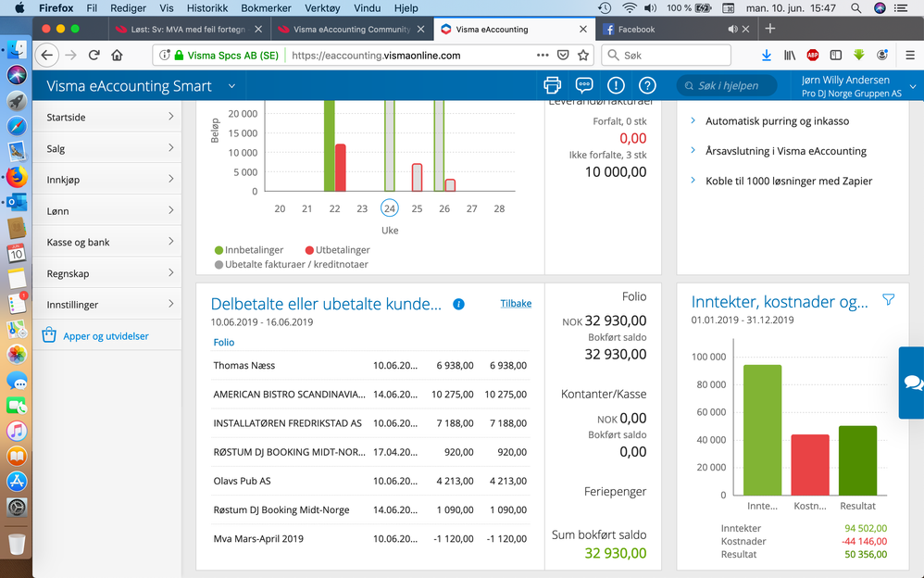Image resolution: width=924 pixels, height=578 pixels.
Task: Select the green Innte... bar in chart
Action: click(763, 430)
